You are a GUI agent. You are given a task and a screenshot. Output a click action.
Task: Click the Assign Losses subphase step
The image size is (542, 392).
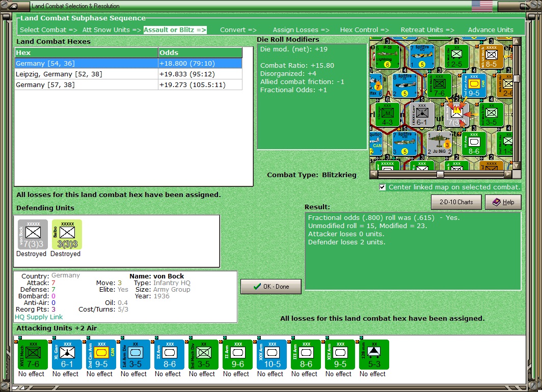(301, 30)
